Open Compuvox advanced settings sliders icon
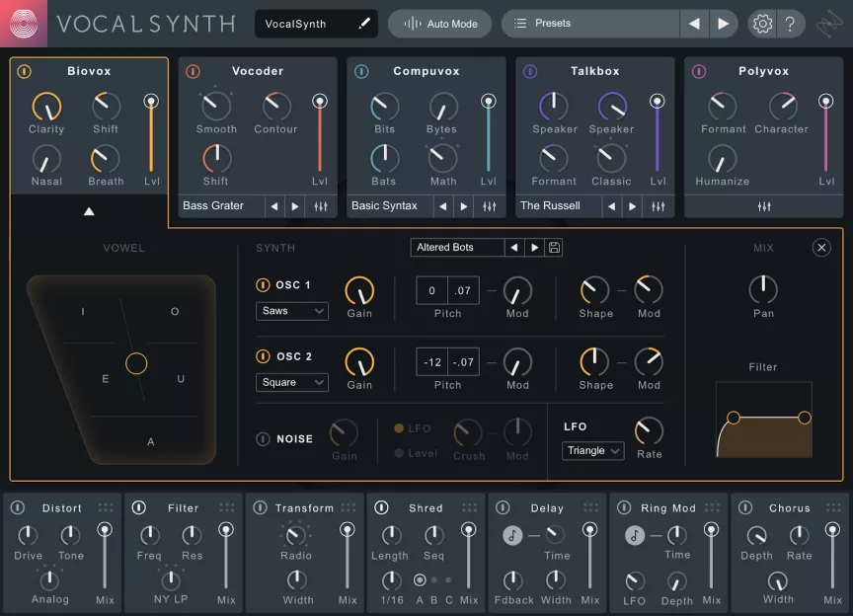The width and height of the screenshot is (853, 616). (x=489, y=206)
